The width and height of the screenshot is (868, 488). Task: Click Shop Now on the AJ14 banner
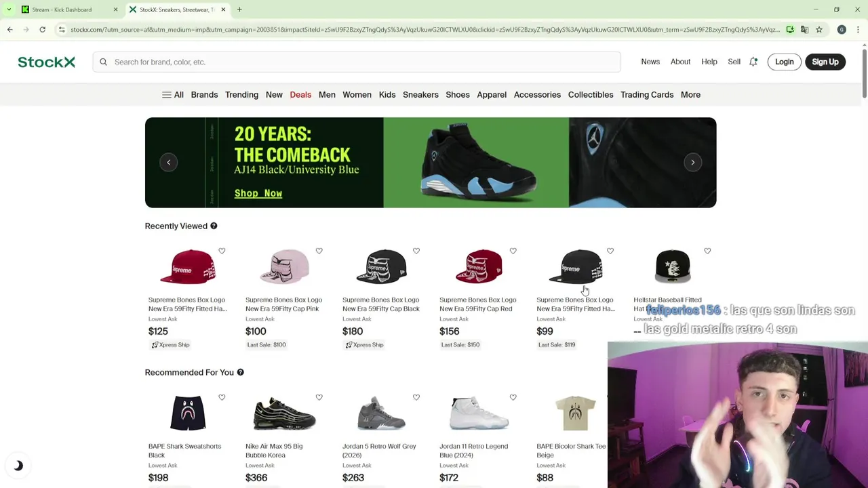click(258, 193)
